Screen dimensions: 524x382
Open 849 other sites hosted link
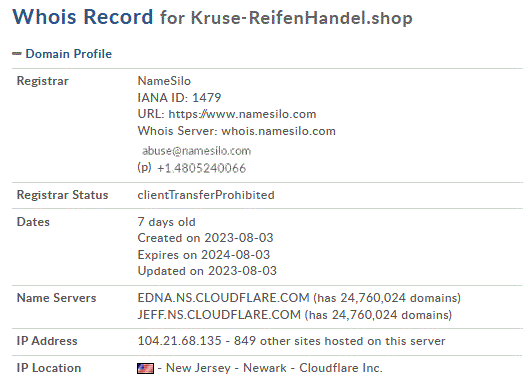point(340,341)
